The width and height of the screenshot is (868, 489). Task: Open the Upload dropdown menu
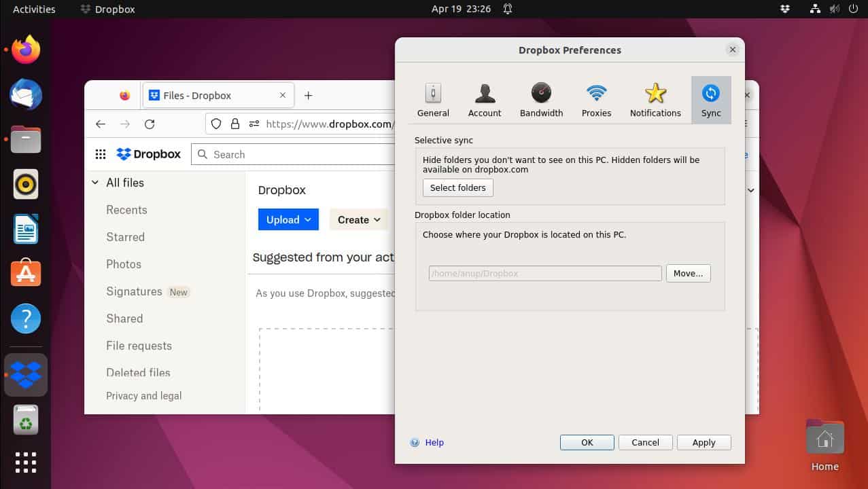[x=288, y=219]
